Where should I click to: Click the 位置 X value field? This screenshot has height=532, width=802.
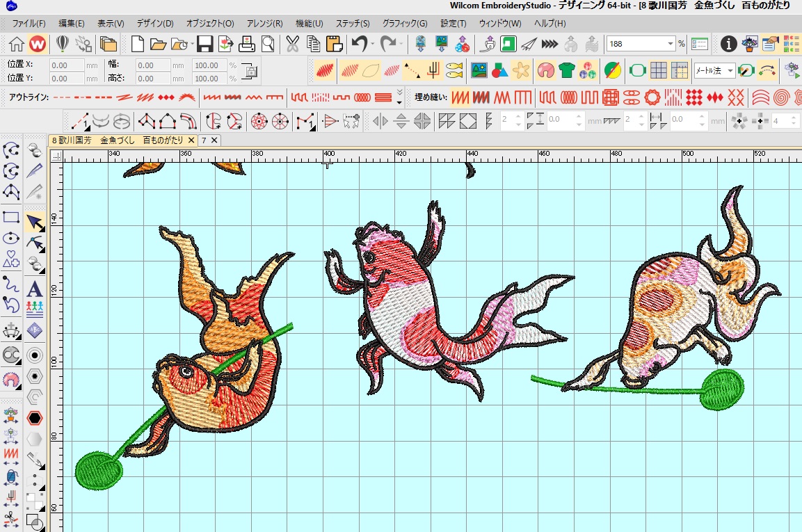(x=67, y=65)
